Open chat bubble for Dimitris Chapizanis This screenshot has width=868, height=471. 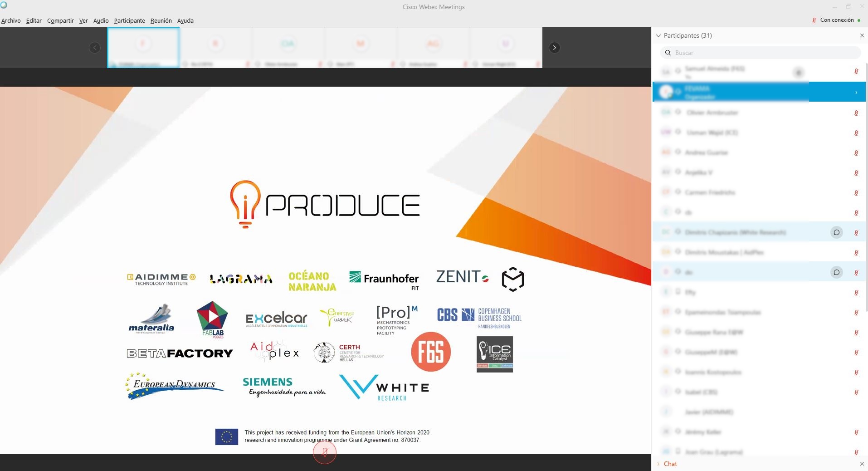[x=836, y=232]
